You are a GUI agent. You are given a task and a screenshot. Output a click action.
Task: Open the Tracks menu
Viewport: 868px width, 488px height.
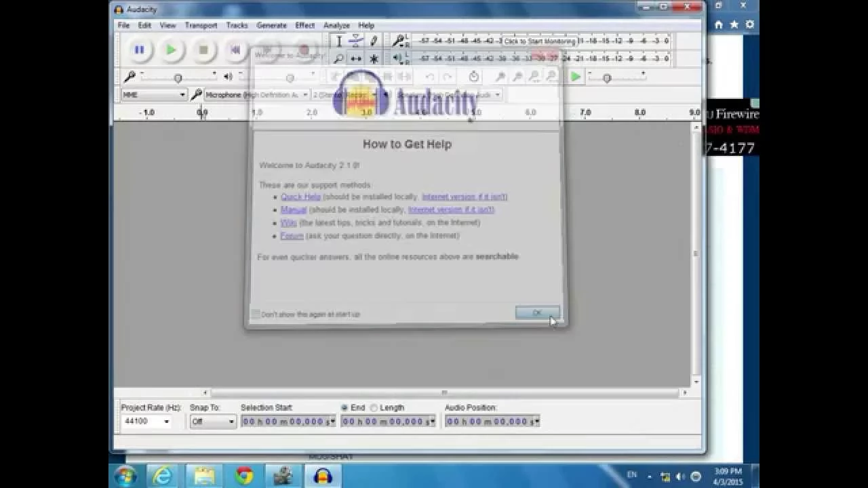pos(237,25)
